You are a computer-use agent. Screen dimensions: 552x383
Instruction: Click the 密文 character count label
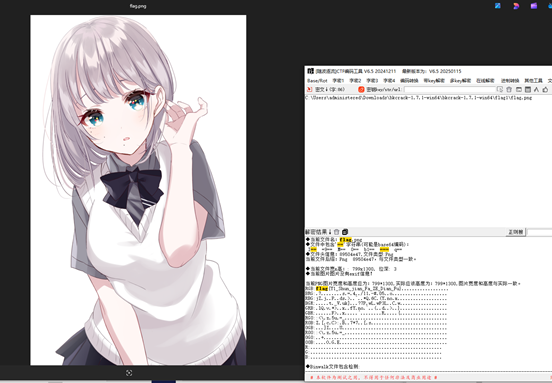point(330,89)
